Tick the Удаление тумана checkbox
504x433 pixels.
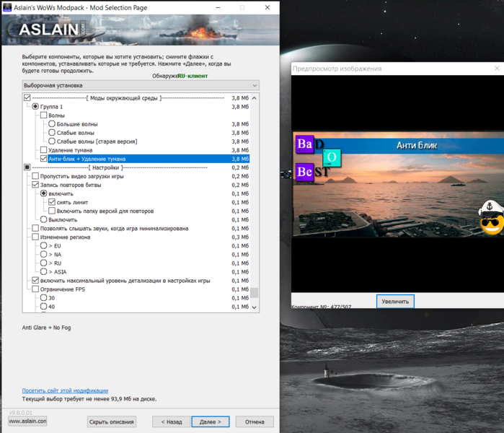[x=44, y=150]
